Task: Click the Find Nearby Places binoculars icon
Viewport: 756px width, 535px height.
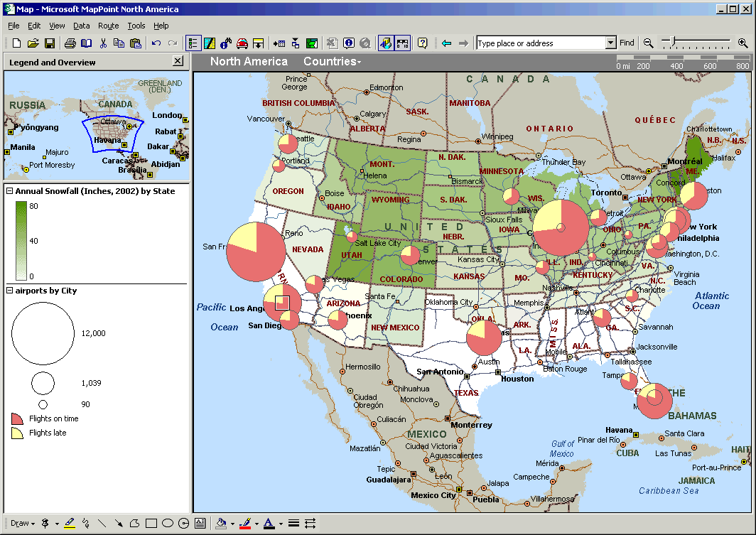Action: pos(226,43)
